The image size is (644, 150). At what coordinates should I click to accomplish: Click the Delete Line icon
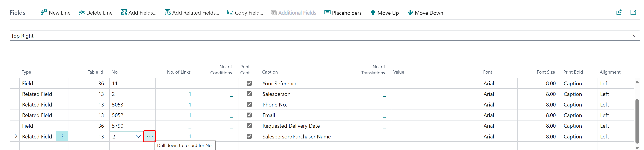81,12
